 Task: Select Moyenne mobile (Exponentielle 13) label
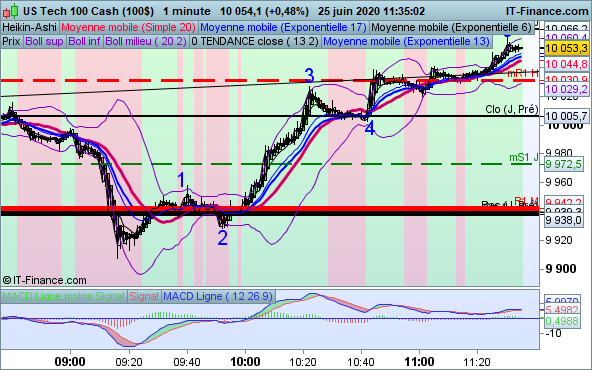[406, 41]
